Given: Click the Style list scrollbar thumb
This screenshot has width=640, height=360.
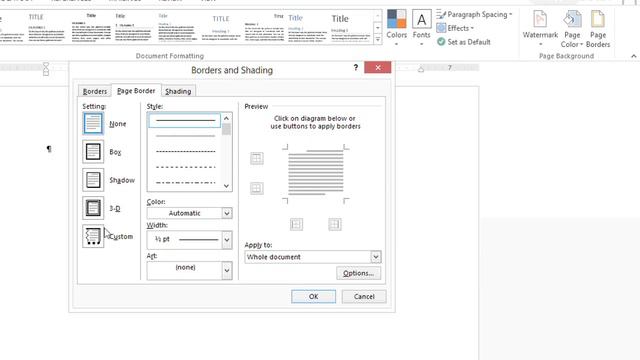Looking at the screenshot, I should click(x=226, y=129).
